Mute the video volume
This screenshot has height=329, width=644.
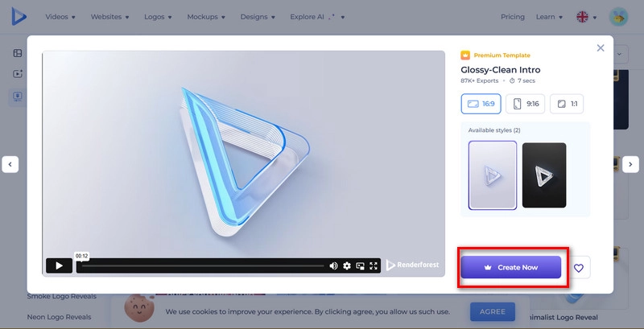click(333, 265)
